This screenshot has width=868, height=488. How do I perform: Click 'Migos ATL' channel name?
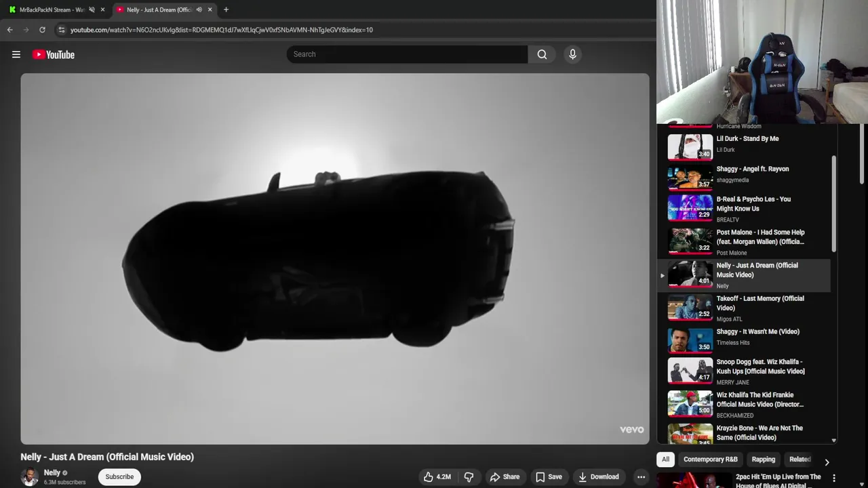click(730, 319)
